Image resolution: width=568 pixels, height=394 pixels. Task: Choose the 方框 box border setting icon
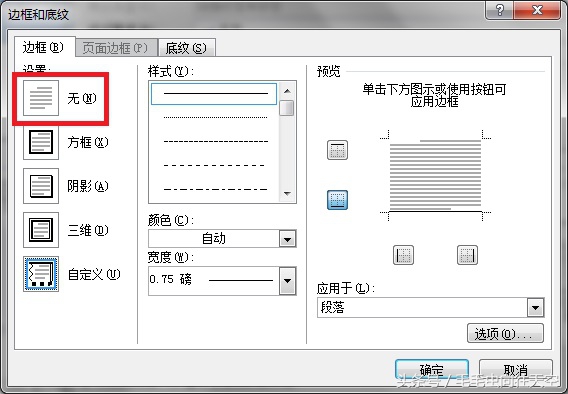tap(41, 142)
